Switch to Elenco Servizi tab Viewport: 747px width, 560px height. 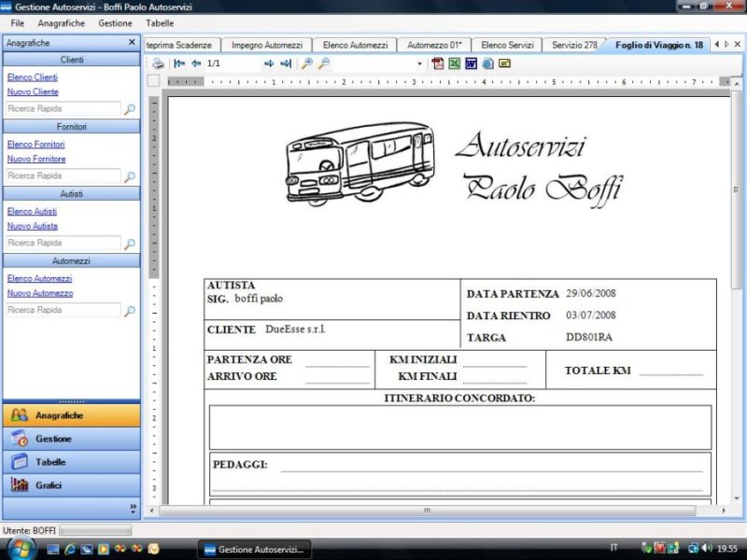pyautogui.click(x=507, y=45)
